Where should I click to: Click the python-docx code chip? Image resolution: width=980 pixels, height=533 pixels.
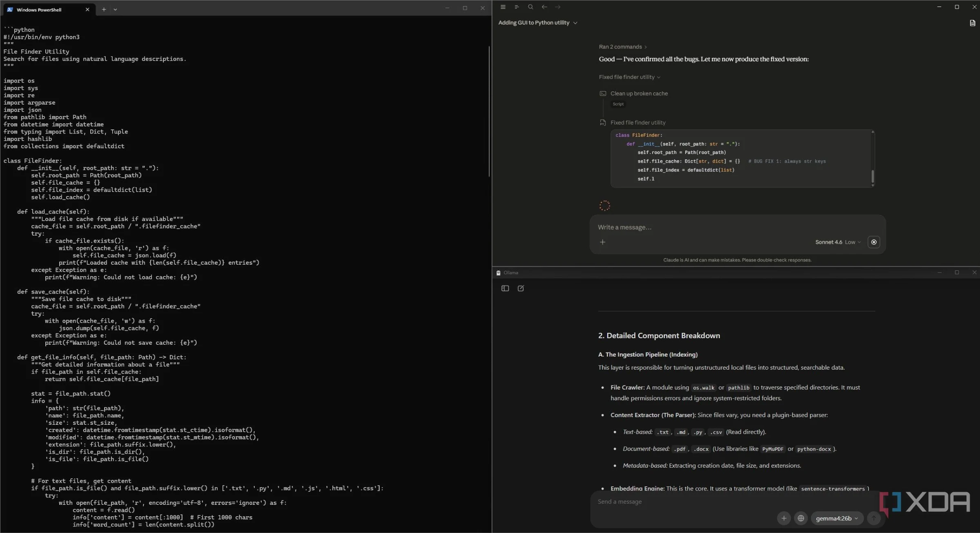[x=814, y=449]
